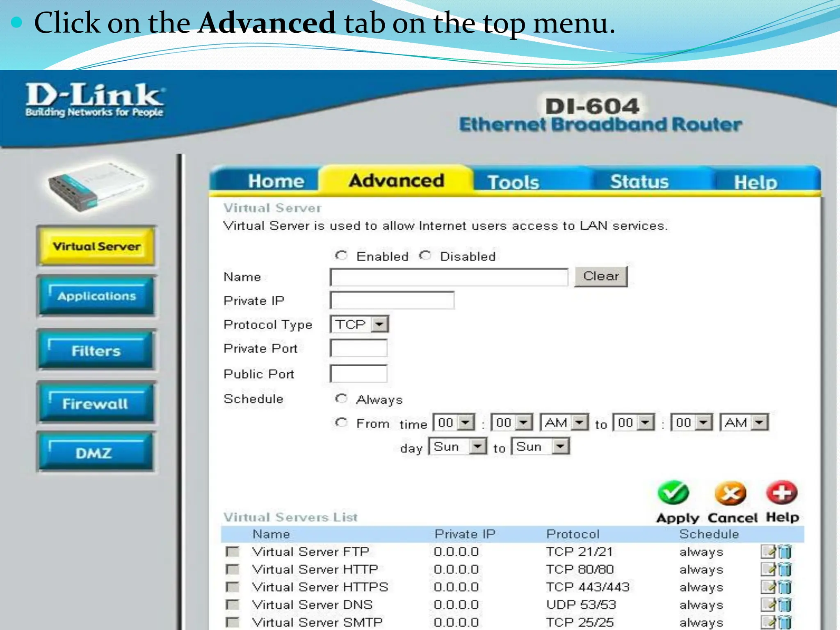Image resolution: width=840 pixels, height=630 pixels.
Task: Click the 'Virtual Server SMTP' name cell
Action: [x=317, y=622]
